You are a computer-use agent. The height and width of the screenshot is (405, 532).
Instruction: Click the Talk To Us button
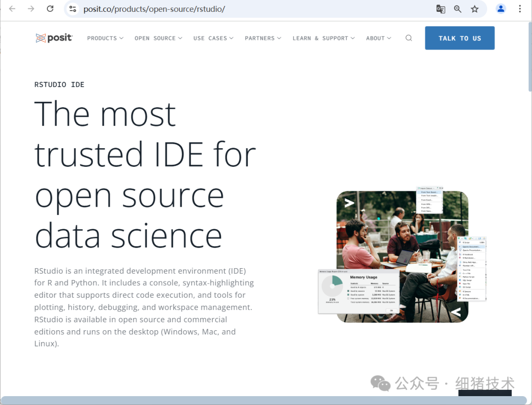click(x=460, y=38)
